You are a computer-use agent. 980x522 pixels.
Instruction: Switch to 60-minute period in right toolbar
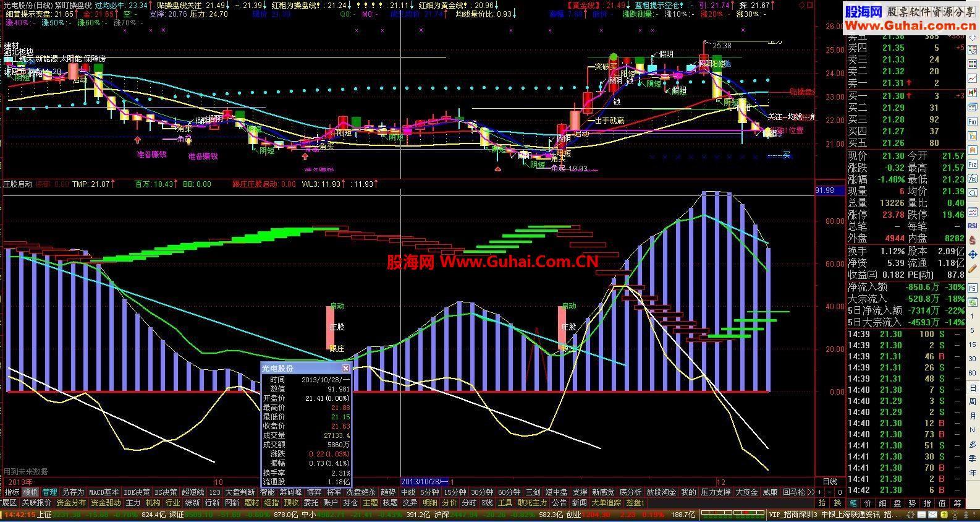973,373
